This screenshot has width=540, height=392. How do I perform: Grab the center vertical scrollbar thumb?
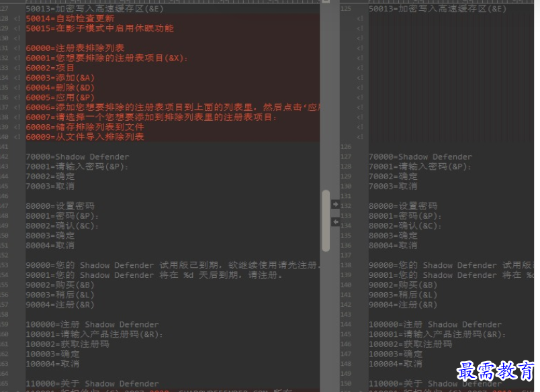point(326,221)
